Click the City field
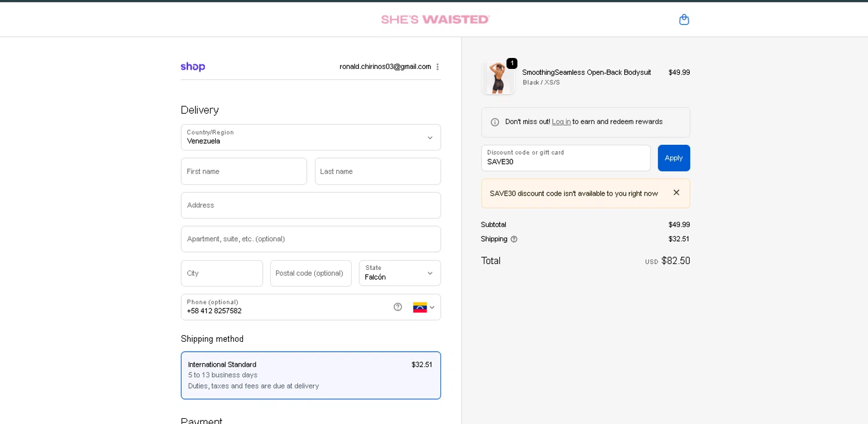 pyautogui.click(x=222, y=273)
